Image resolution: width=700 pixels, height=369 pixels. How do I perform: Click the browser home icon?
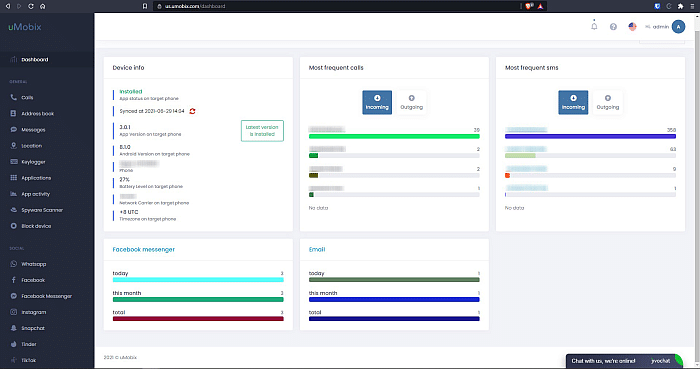[x=42, y=6]
